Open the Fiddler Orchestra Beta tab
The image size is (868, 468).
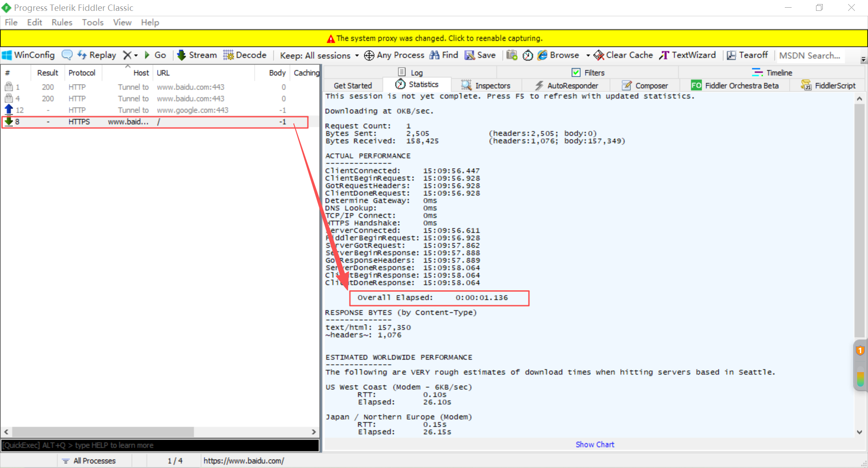(x=735, y=85)
